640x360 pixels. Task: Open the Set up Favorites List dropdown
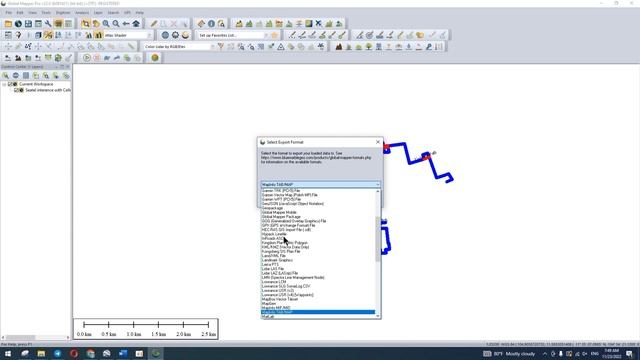266,36
